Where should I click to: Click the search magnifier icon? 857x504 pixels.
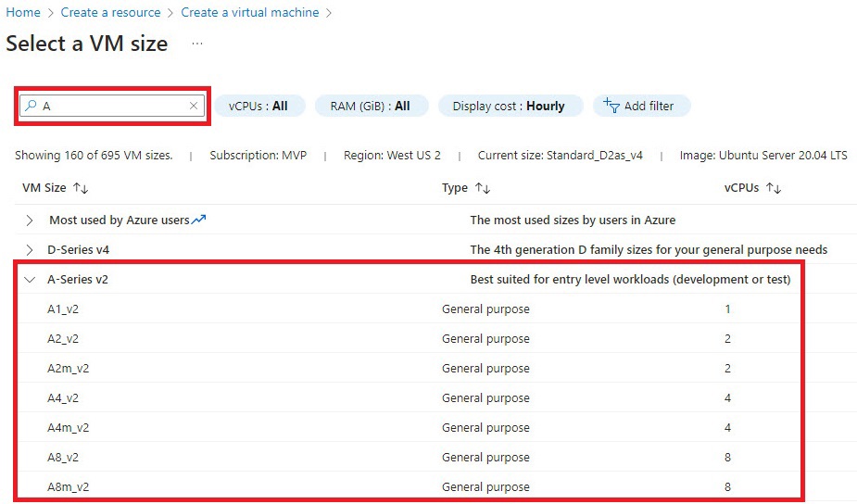click(32, 105)
